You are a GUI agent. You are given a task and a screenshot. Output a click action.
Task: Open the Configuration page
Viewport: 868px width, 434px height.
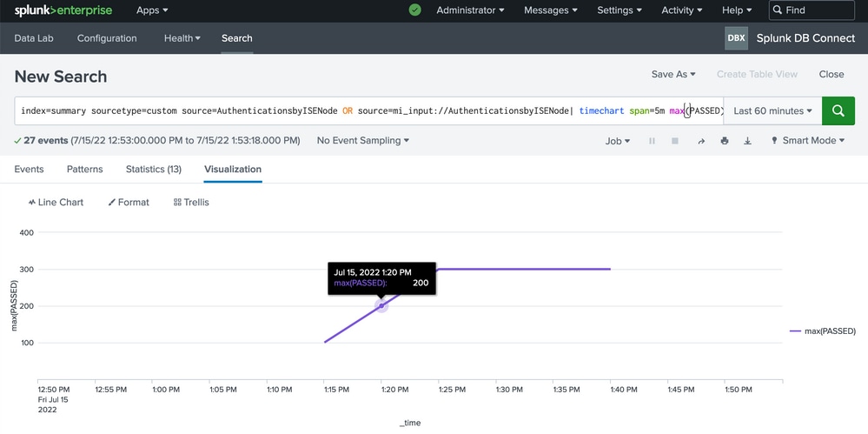pyautogui.click(x=107, y=38)
